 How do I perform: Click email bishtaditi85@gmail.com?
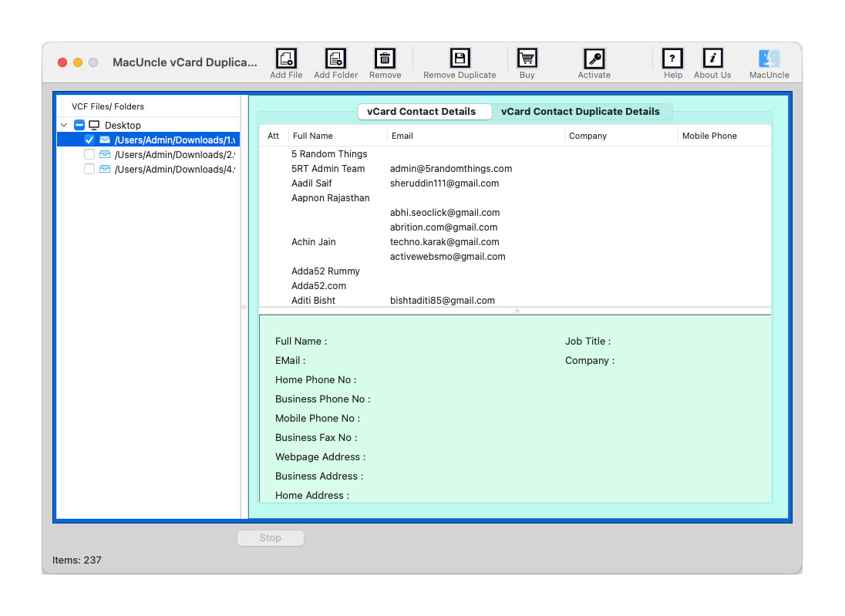(x=443, y=300)
